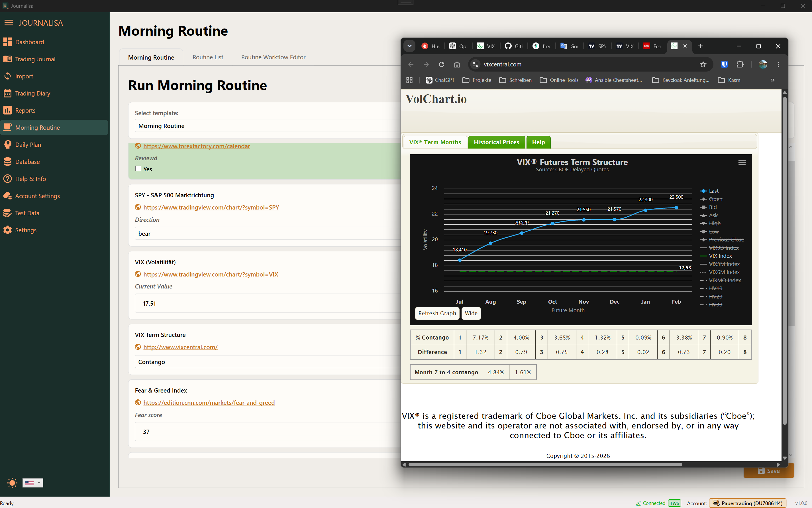The width and height of the screenshot is (812, 508).
Task: Toggle the Open series in legend
Action: 711,199
